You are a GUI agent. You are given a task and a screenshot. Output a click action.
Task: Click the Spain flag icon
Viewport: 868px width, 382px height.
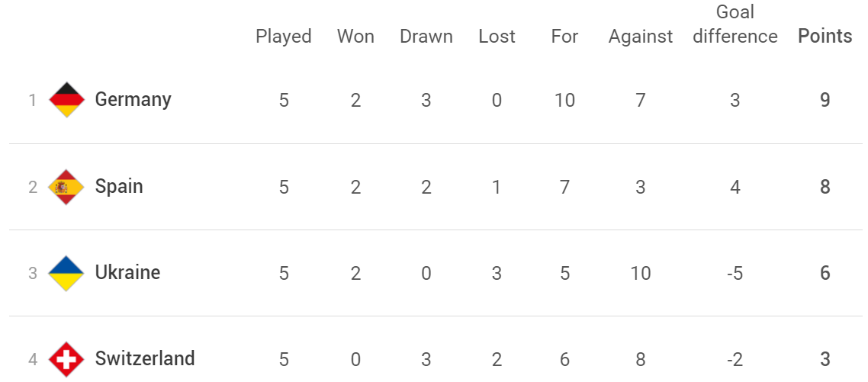(x=66, y=187)
